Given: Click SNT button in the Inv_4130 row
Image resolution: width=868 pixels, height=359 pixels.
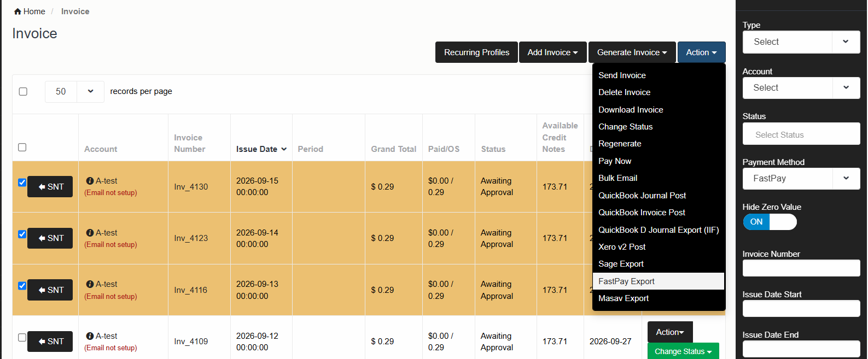Looking at the screenshot, I should [50, 187].
